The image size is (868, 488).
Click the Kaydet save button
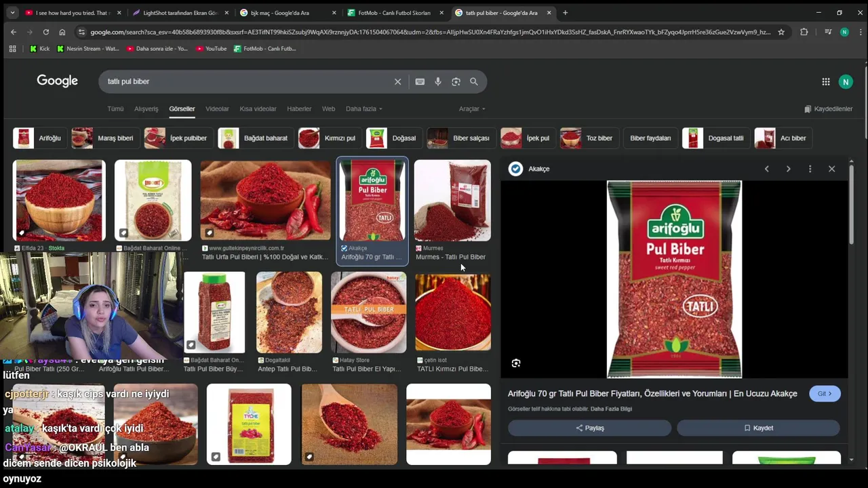(758, 428)
